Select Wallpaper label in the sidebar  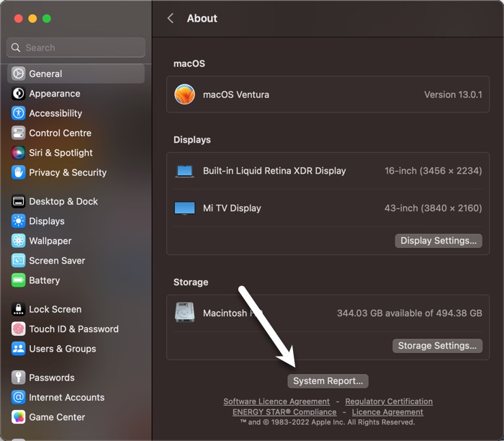click(50, 241)
